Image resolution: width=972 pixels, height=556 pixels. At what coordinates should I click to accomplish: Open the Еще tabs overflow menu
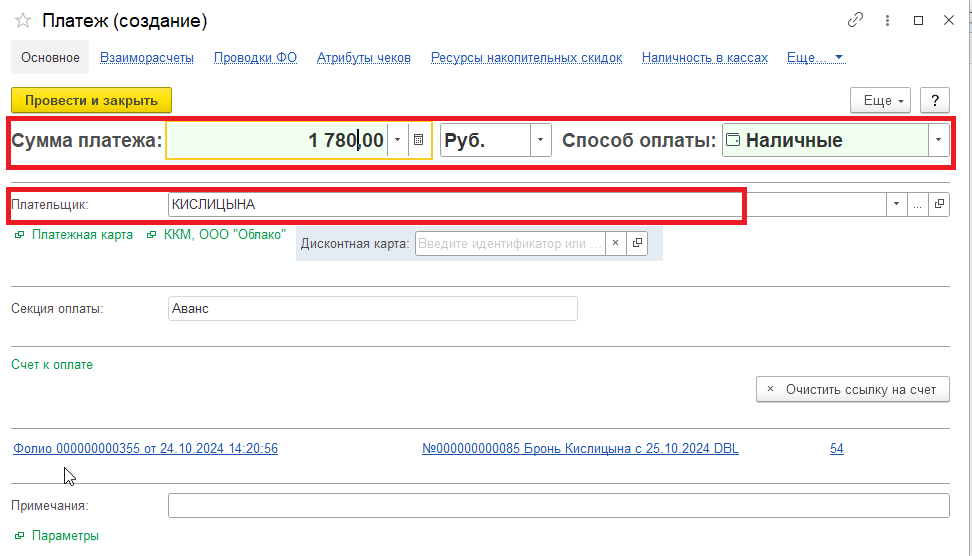[x=815, y=58]
